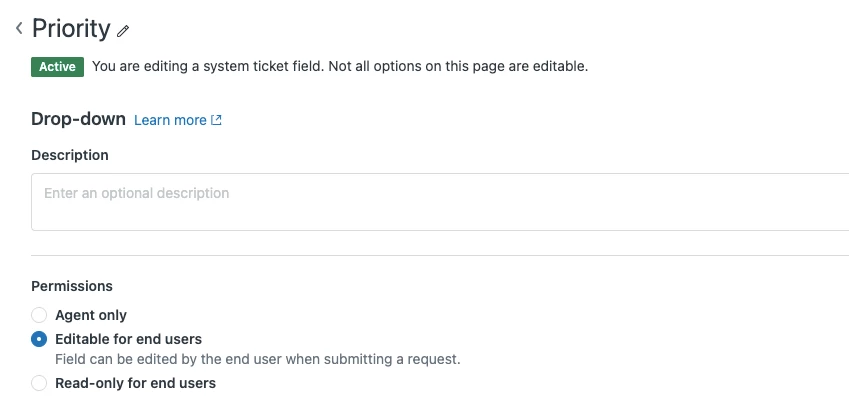Select the Editable for end users radio button
This screenshot has width=849, height=408.
click(39, 339)
